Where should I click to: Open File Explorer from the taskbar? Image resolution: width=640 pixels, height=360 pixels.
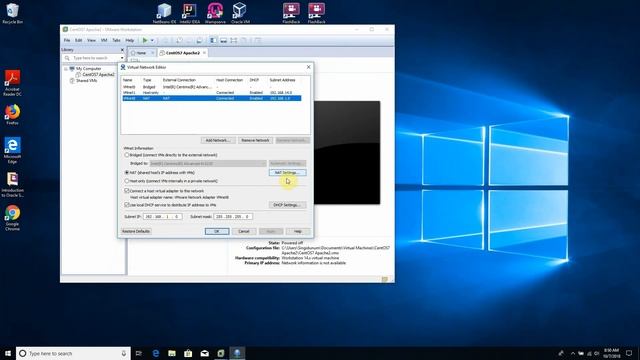coord(172,353)
